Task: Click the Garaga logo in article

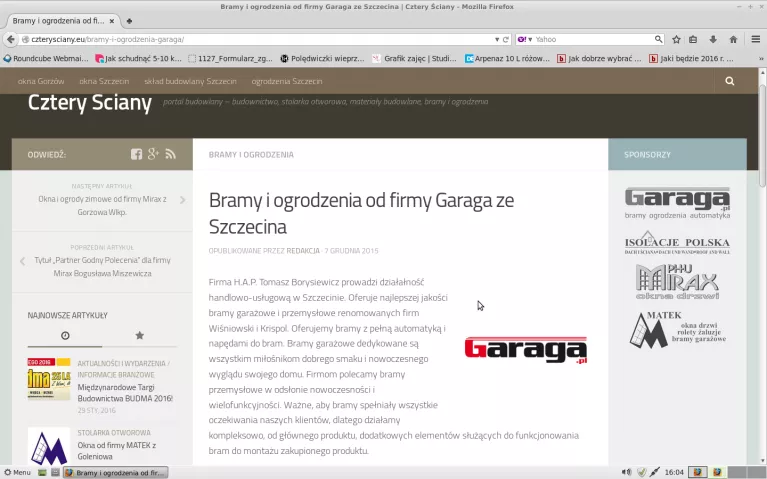Action: pos(526,350)
